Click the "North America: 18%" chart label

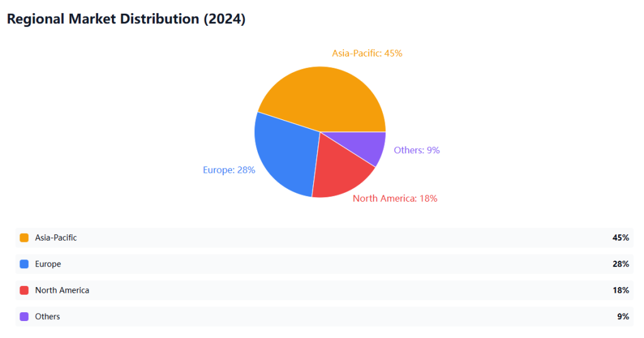pyautogui.click(x=395, y=199)
